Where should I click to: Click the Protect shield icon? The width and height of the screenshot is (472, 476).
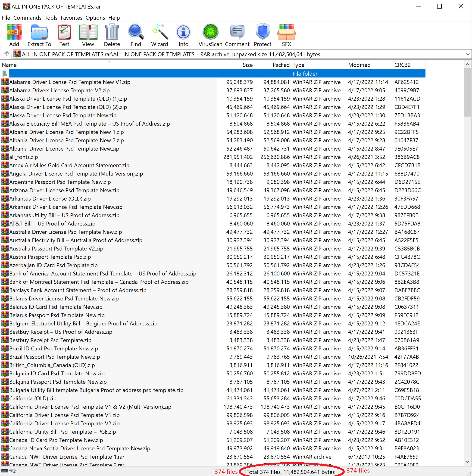[x=262, y=35]
